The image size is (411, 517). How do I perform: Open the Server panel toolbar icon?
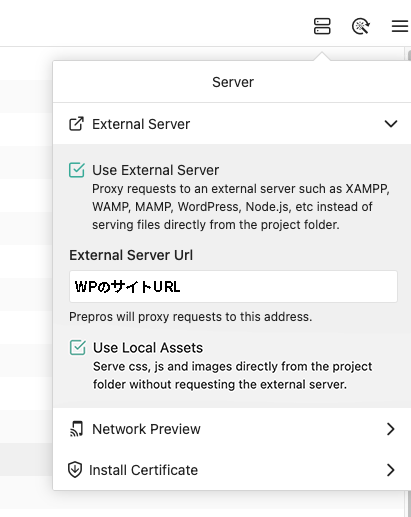click(x=322, y=26)
